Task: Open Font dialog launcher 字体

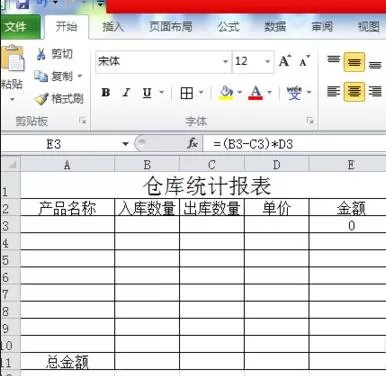Action: click(310, 121)
